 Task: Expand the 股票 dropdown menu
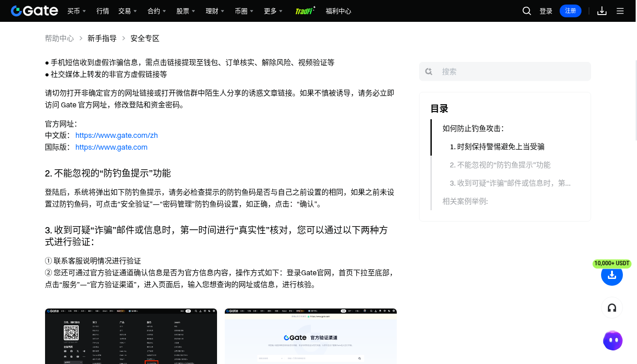(x=186, y=11)
